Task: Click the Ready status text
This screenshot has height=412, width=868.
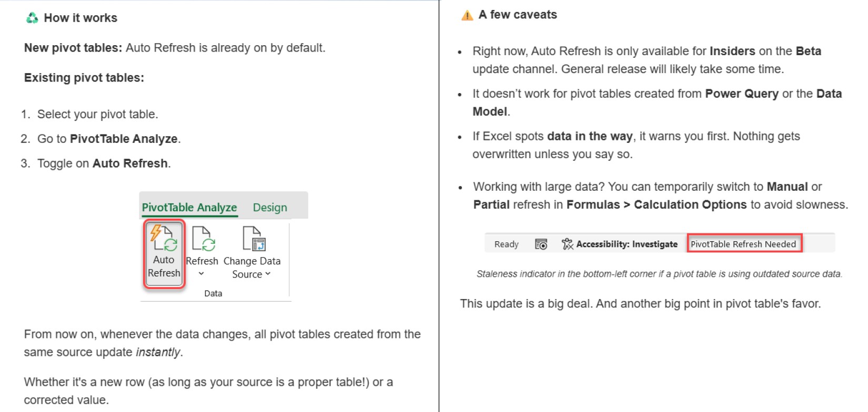Action: [506, 244]
